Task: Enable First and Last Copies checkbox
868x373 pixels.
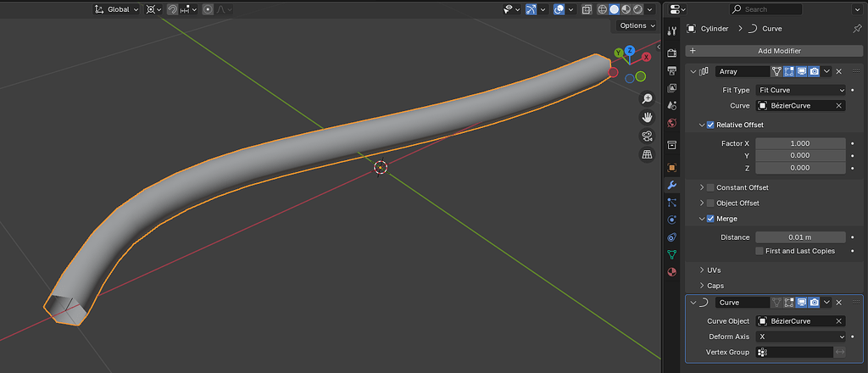Action: 759,251
